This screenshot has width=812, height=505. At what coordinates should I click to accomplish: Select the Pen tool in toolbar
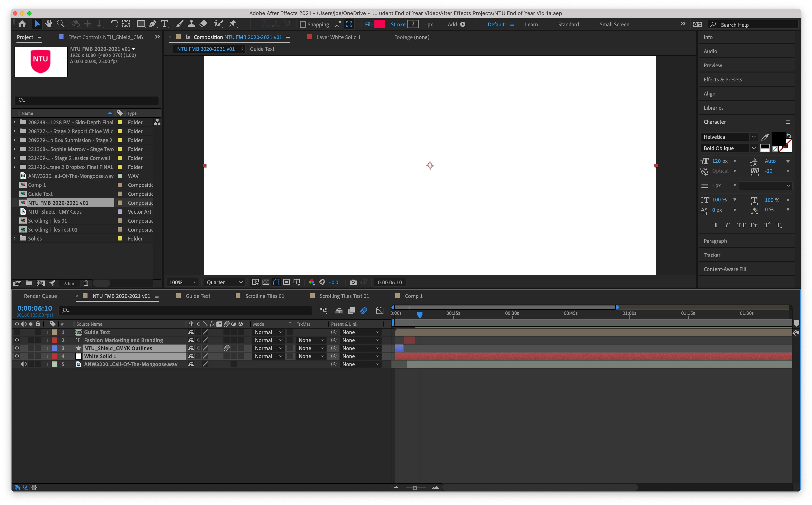153,24
